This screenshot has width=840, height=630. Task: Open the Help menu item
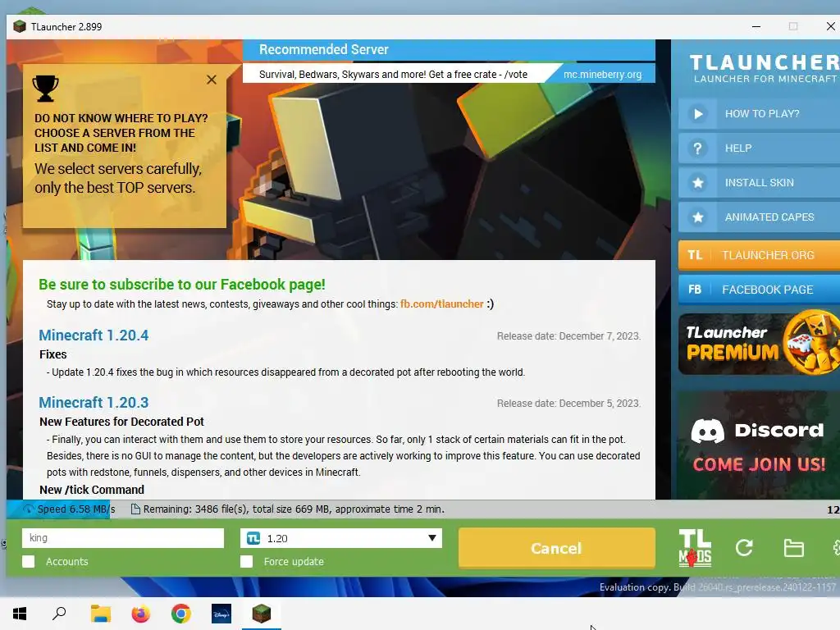[759, 148]
